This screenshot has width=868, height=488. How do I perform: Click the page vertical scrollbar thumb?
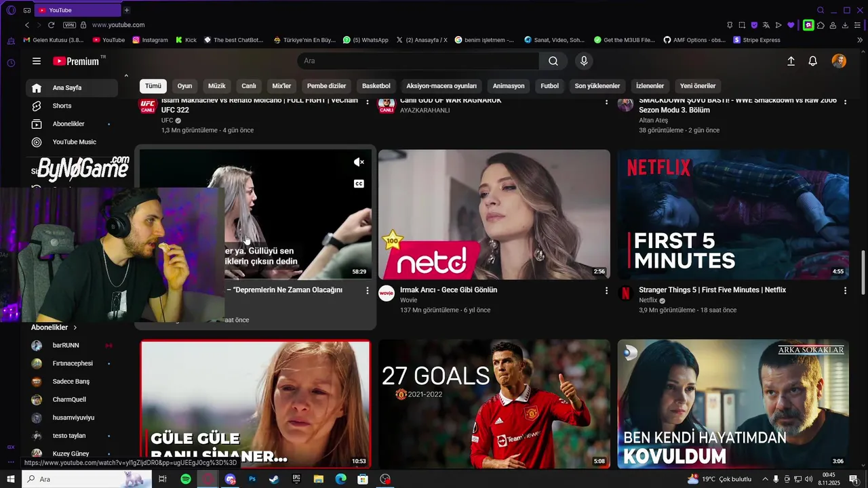coord(863,272)
